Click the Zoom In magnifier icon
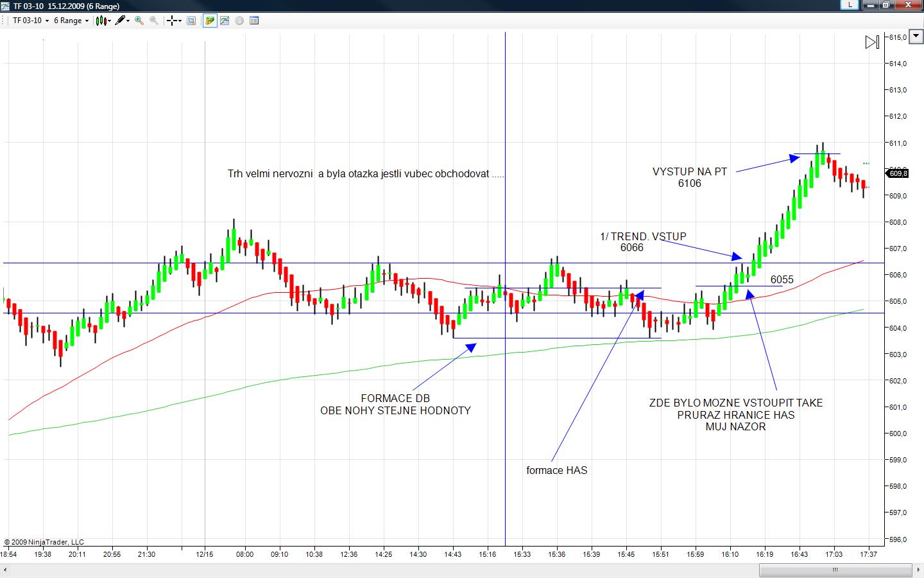 (139, 21)
